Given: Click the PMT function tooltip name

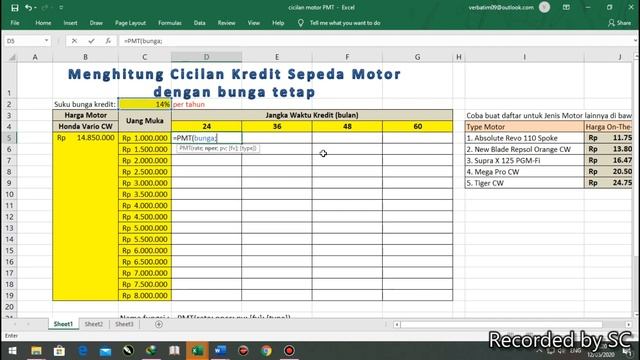Looking at the screenshot, I should pyautogui.click(x=185, y=148).
